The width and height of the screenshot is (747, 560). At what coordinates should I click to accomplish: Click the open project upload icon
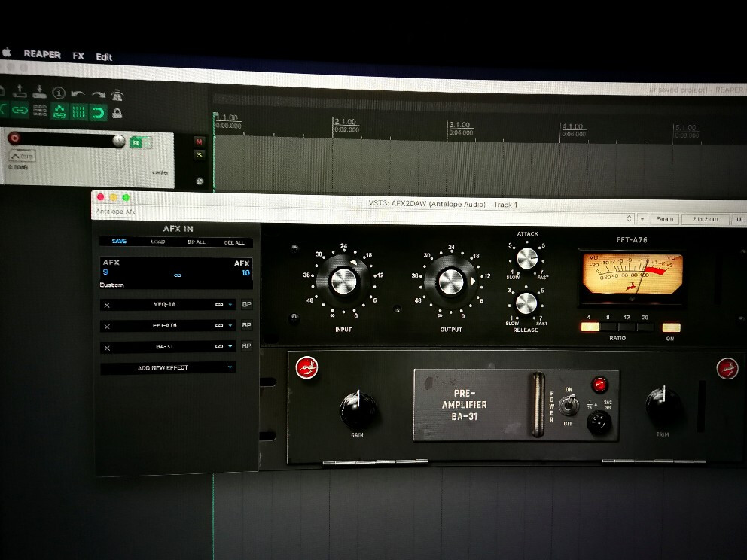(x=20, y=91)
